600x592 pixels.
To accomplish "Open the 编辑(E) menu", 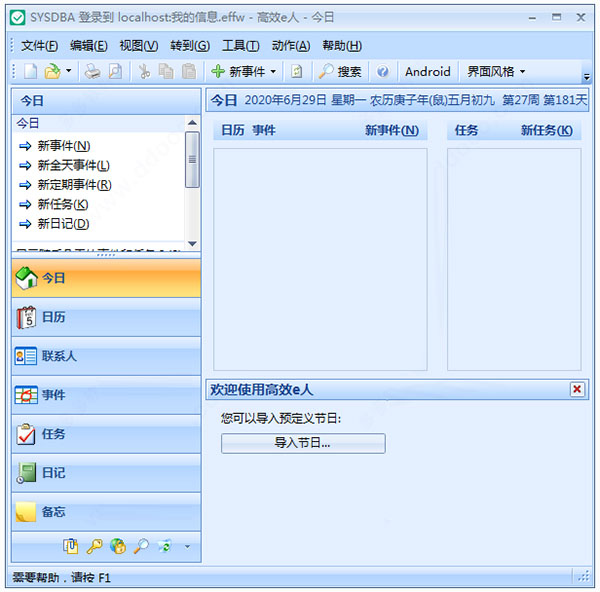I will tap(88, 46).
